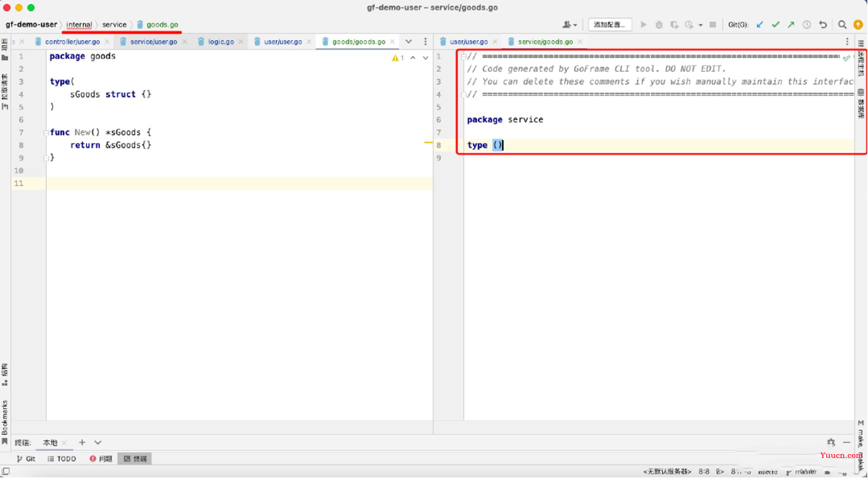
Task: Toggle Bookmarks tool window
Action: pyautogui.click(x=5, y=422)
